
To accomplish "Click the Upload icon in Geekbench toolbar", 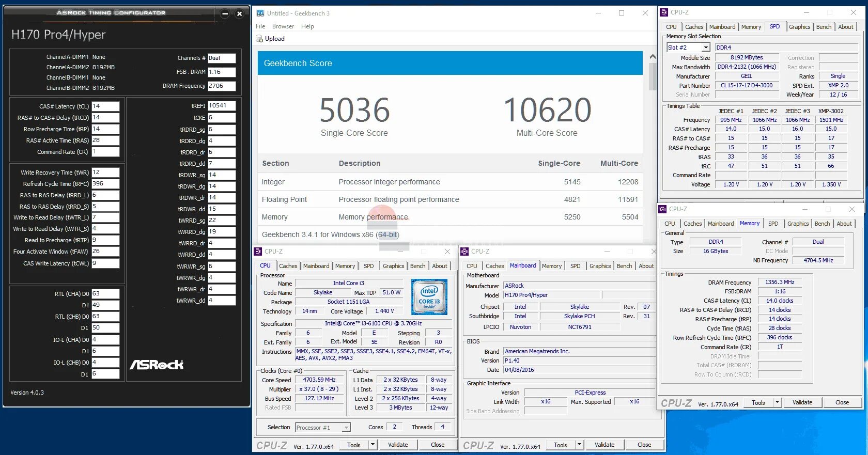I will (259, 39).
